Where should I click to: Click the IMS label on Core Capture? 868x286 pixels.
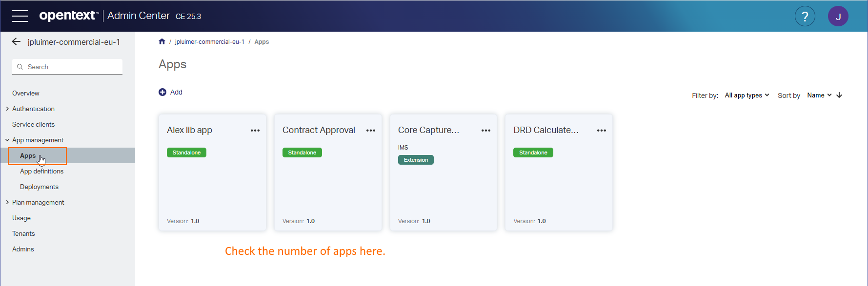[x=403, y=148]
